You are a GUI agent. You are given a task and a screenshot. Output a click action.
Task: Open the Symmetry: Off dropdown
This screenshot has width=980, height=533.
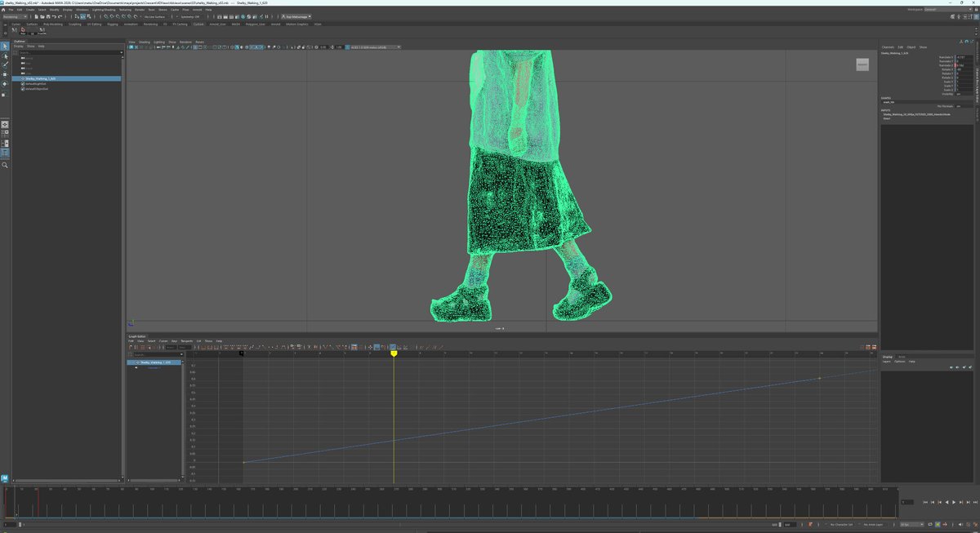(x=192, y=16)
